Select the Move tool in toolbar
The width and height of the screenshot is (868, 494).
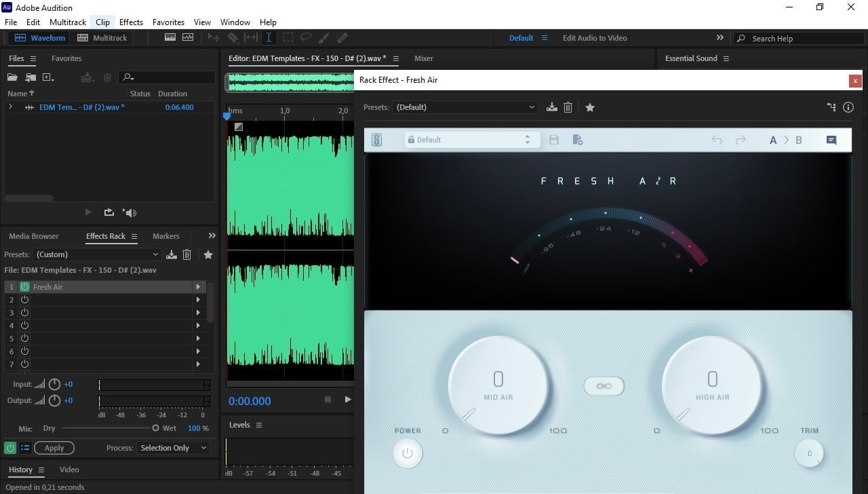[214, 38]
